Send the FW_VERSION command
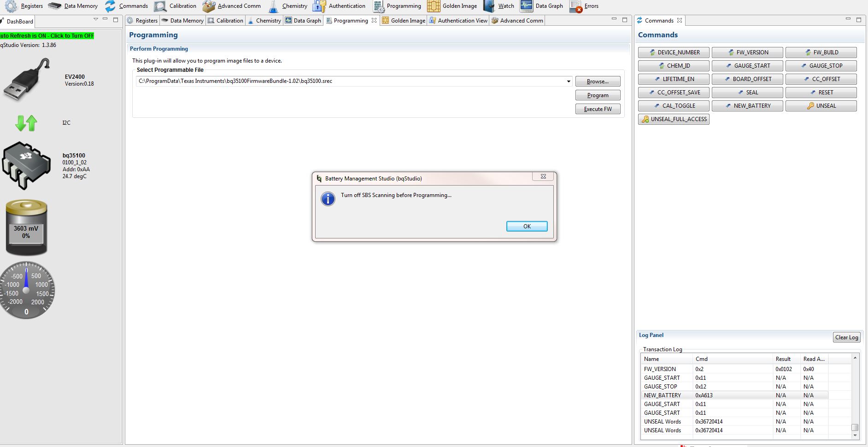 click(747, 52)
